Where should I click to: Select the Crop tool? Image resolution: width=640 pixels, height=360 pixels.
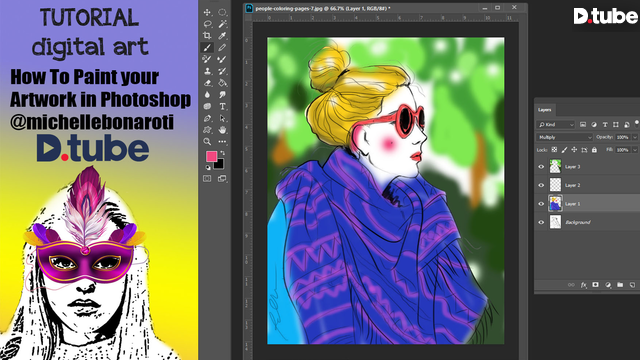tap(207, 36)
